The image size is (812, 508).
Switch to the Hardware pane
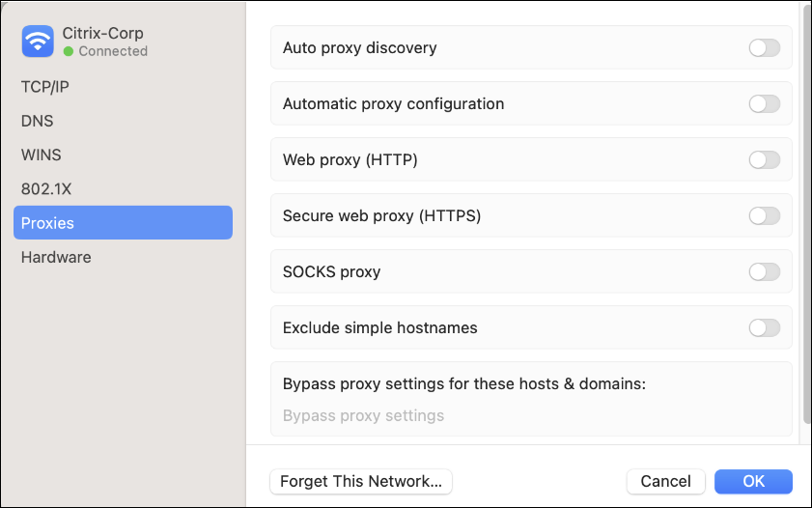click(56, 258)
